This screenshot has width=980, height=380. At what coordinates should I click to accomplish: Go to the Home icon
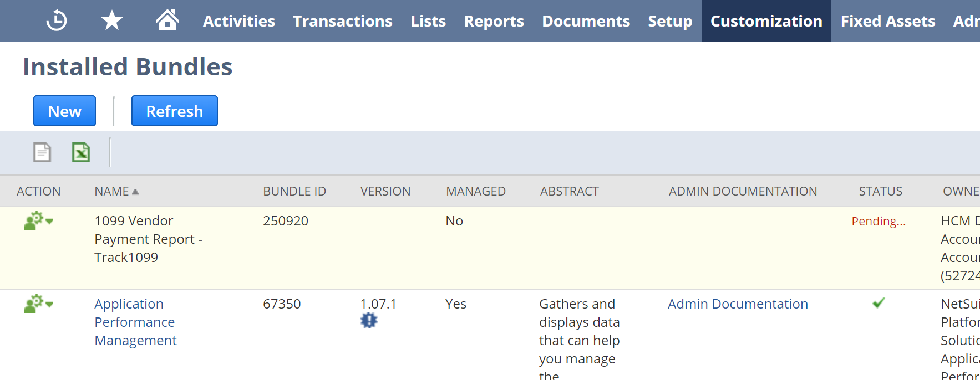click(167, 20)
